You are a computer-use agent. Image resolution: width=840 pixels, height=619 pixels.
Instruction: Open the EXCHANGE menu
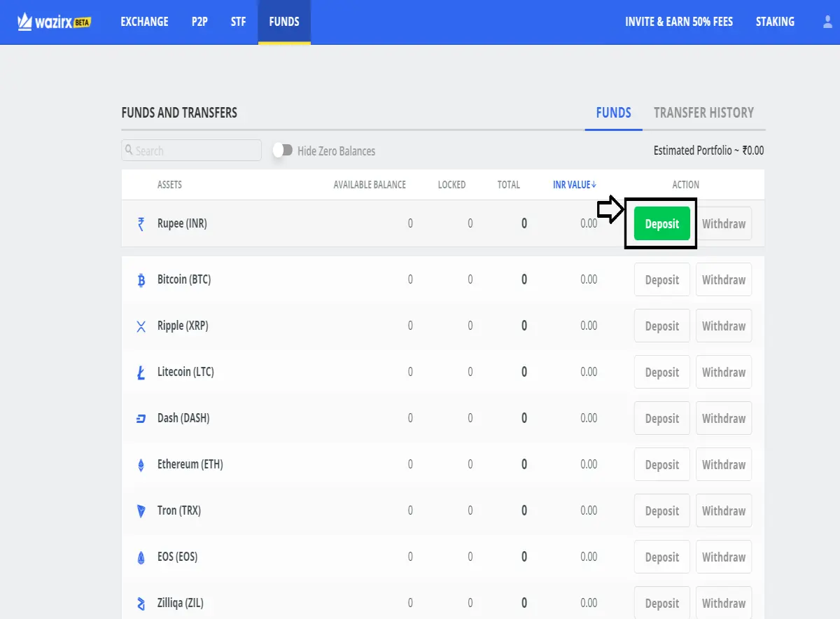click(144, 22)
